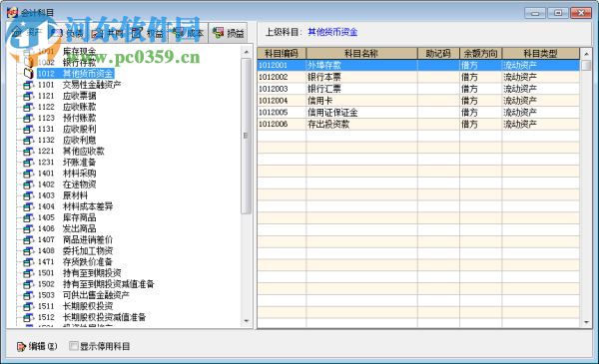Click the icon beside 1123 预付账款
599x364 pixels.
(x=29, y=119)
